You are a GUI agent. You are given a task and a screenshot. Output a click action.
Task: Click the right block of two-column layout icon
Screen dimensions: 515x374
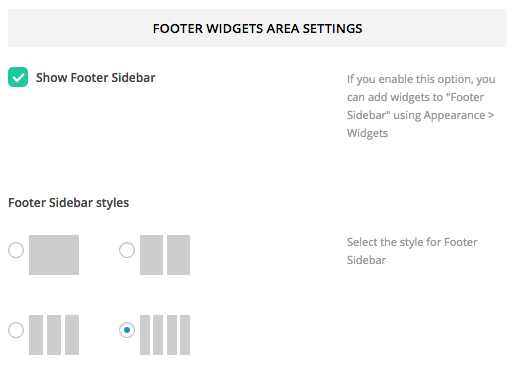179,255
